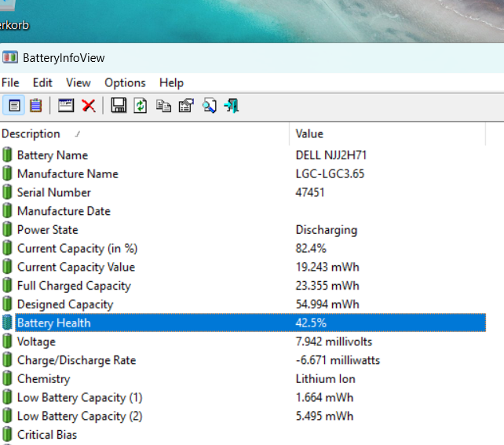Image resolution: width=504 pixels, height=445 pixels.
Task: Select the Manufacture Date row label
Action: 64,211
